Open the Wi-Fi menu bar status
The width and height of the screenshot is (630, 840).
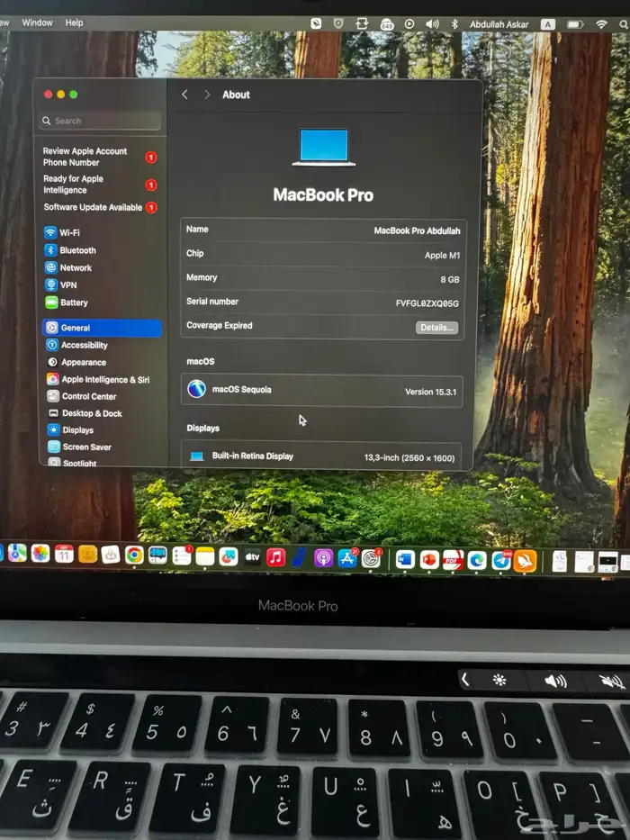point(601,24)
